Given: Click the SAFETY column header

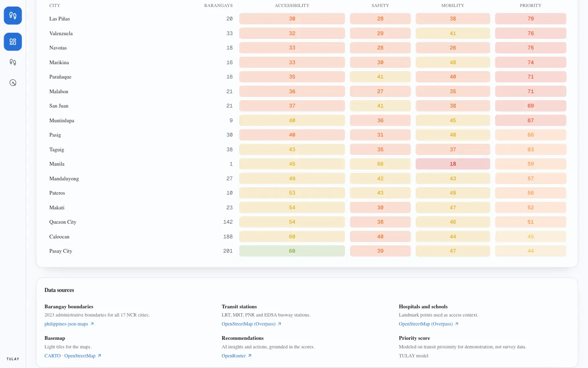Looking at the screenshot, I should pos(380,5).
